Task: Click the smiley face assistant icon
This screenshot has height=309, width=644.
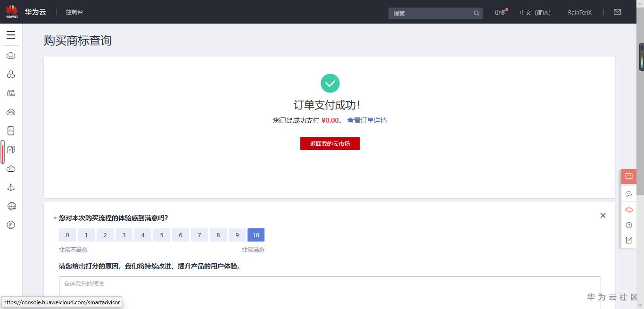Action: tap(628, 194)
